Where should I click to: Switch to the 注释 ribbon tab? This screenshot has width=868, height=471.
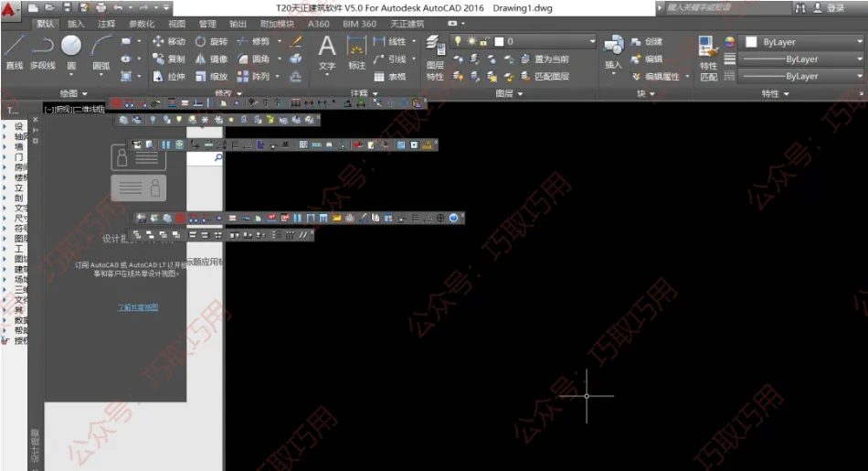point(106,23)
